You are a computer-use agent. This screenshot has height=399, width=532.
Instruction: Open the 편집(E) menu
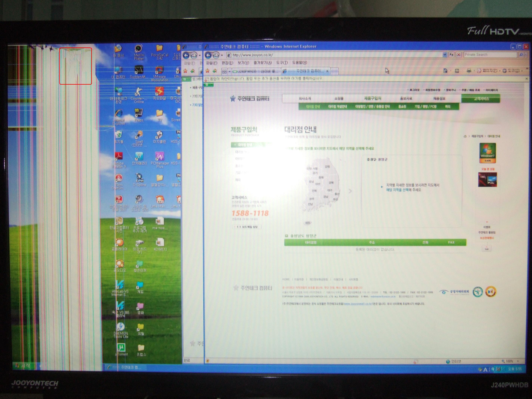pyautogui.click(x=227, y=63)
